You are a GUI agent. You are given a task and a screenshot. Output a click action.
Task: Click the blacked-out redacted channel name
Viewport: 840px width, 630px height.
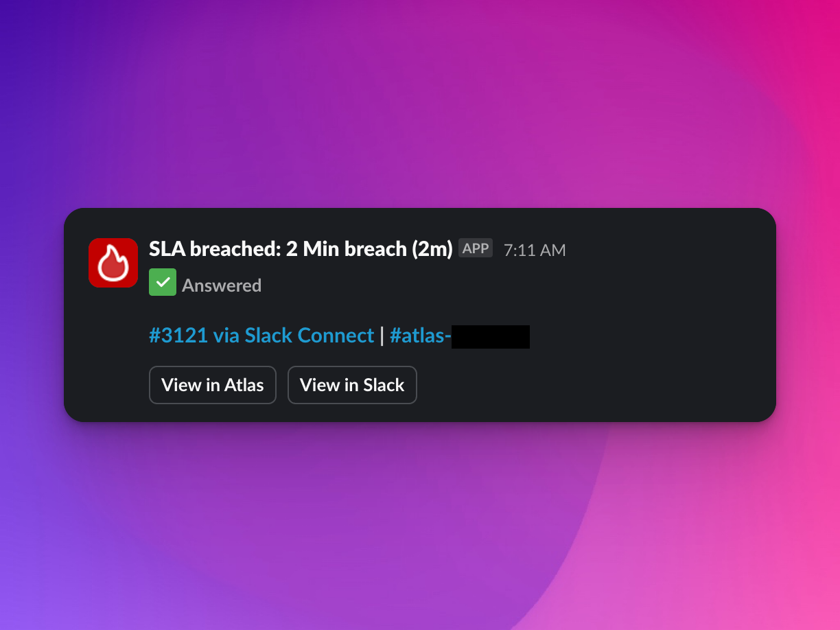(491, 337)
